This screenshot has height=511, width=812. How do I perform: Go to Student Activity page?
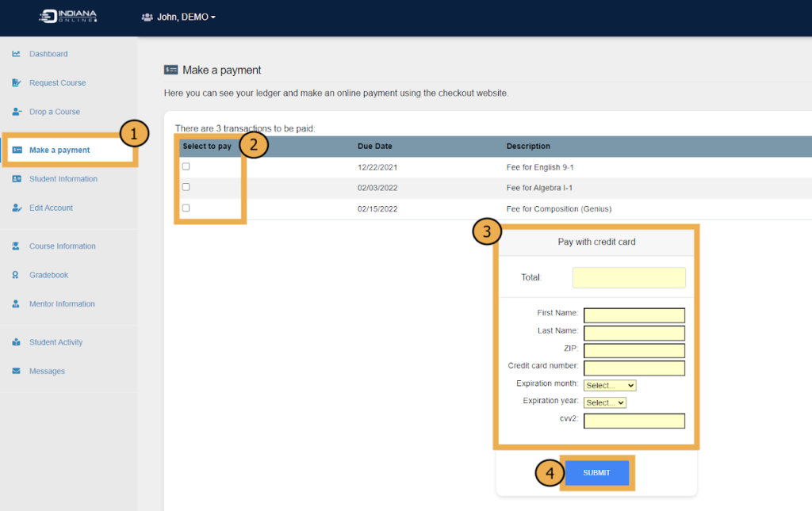coord(56,342)
